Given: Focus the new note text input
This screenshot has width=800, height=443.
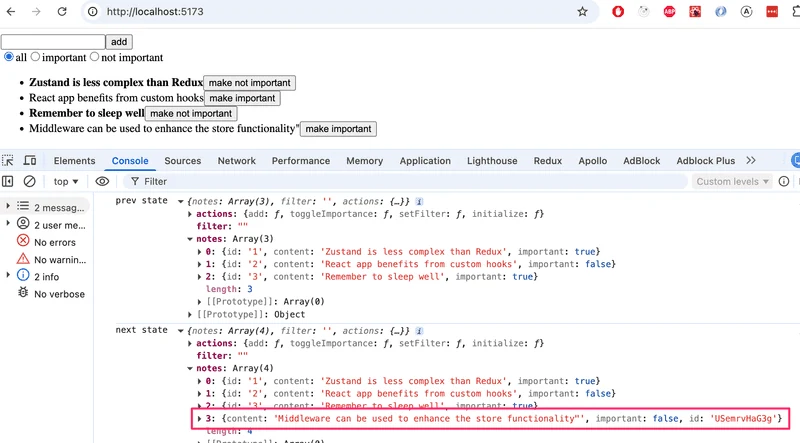Looking at the screenshot, I should [x=53, y=42].
